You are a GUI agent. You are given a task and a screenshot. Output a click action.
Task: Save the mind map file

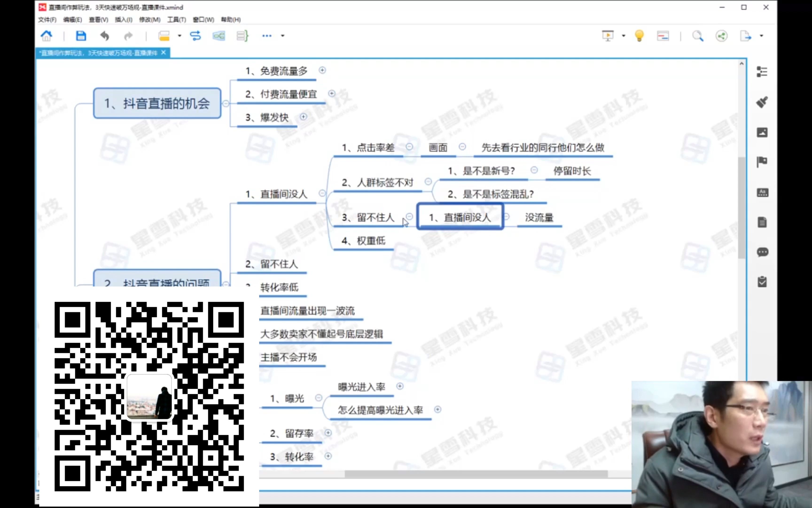point(81,36)
